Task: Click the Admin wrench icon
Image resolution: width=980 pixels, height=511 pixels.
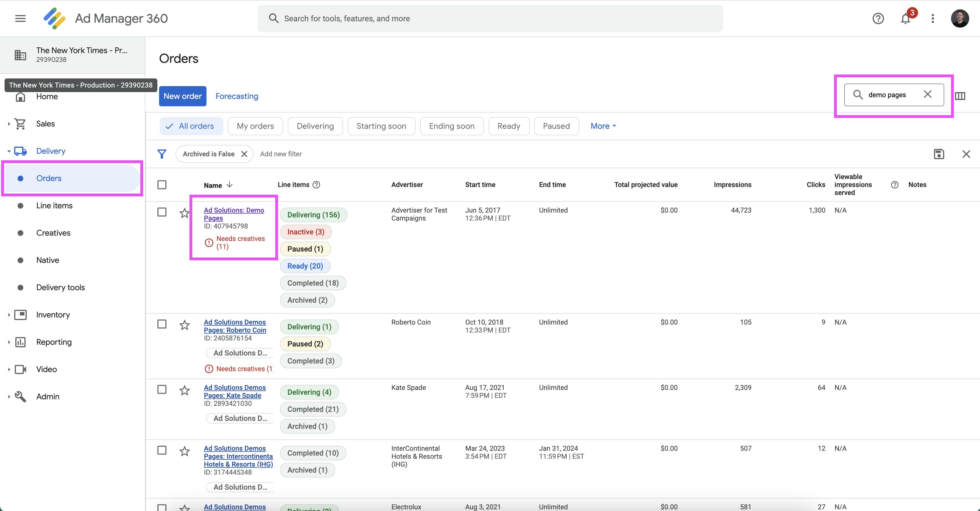Action: coord(20,396)
